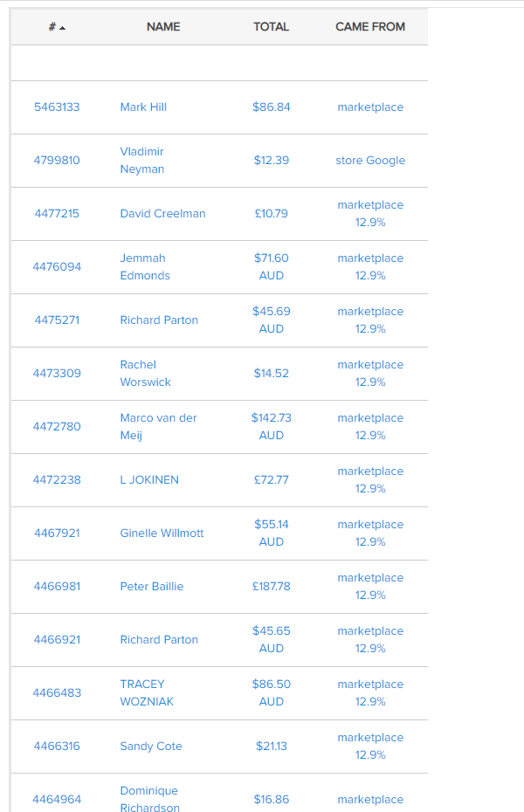Image resolution: width=524 pixels, height=812 pixels.
Task: Click store Google source link
Action: click(370, 161)
